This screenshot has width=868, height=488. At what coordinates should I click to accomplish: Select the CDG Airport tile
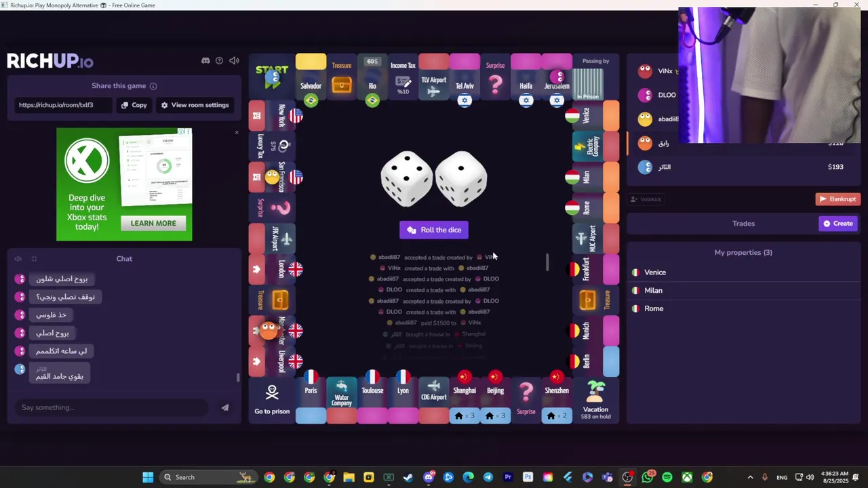[x=434, y=400]
